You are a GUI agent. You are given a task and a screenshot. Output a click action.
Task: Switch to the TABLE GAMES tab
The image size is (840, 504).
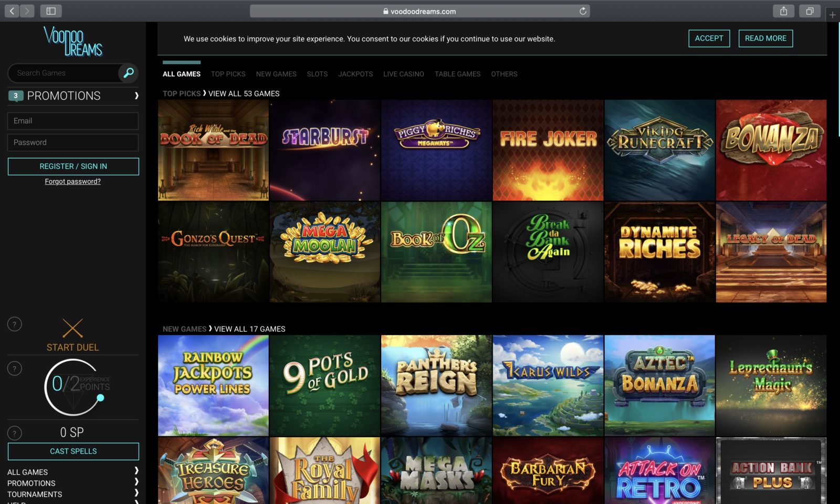click(x=457, y=74)
